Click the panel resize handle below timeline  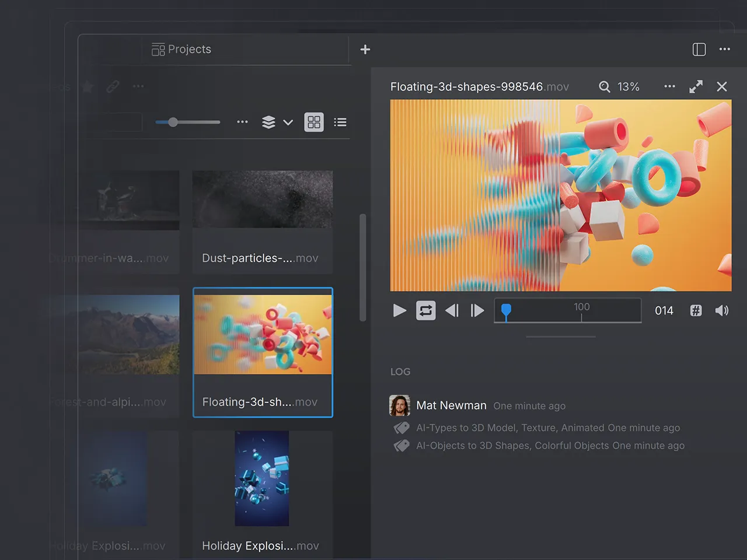tap(561, 337)
